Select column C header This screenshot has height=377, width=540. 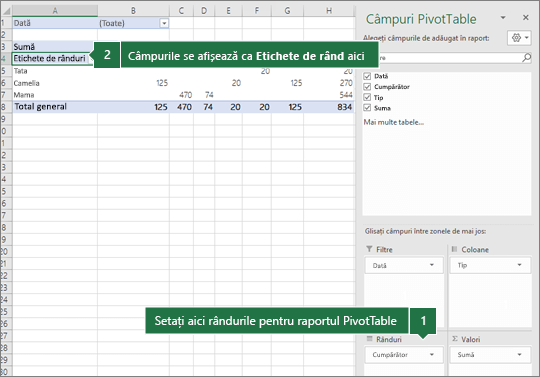pos(181,11)
